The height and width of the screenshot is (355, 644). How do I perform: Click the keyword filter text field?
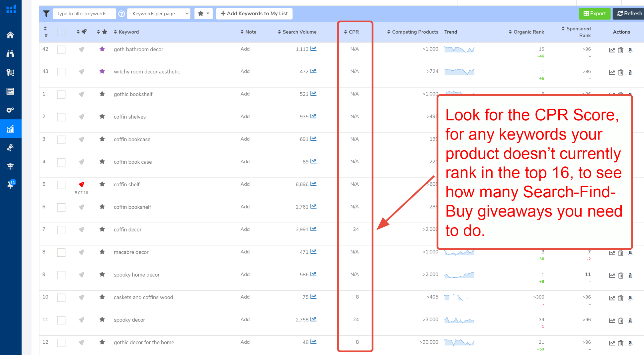84,14
